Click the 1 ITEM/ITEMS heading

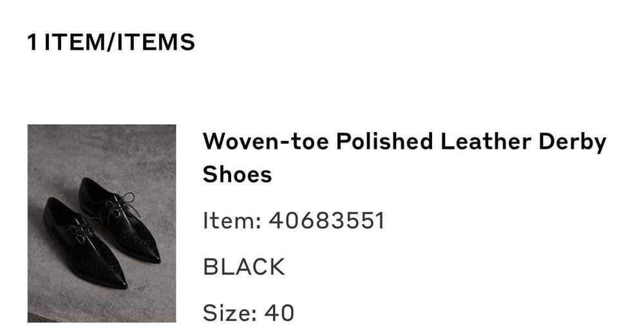tap(111, 43)
